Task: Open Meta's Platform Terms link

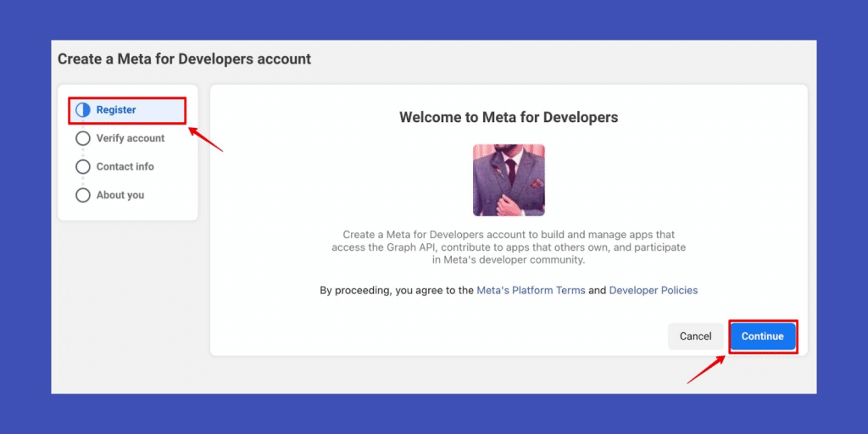Action: (x=531, y=290)
